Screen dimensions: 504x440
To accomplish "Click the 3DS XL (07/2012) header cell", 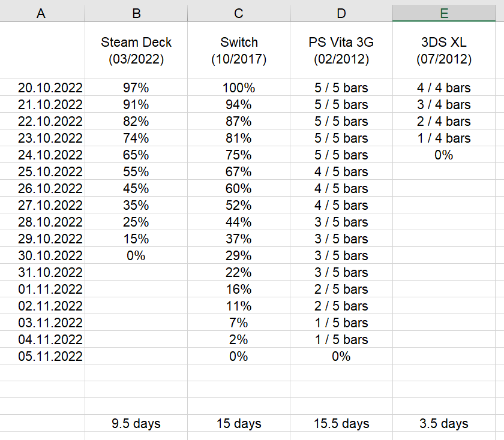I will (x=444, y=50).
